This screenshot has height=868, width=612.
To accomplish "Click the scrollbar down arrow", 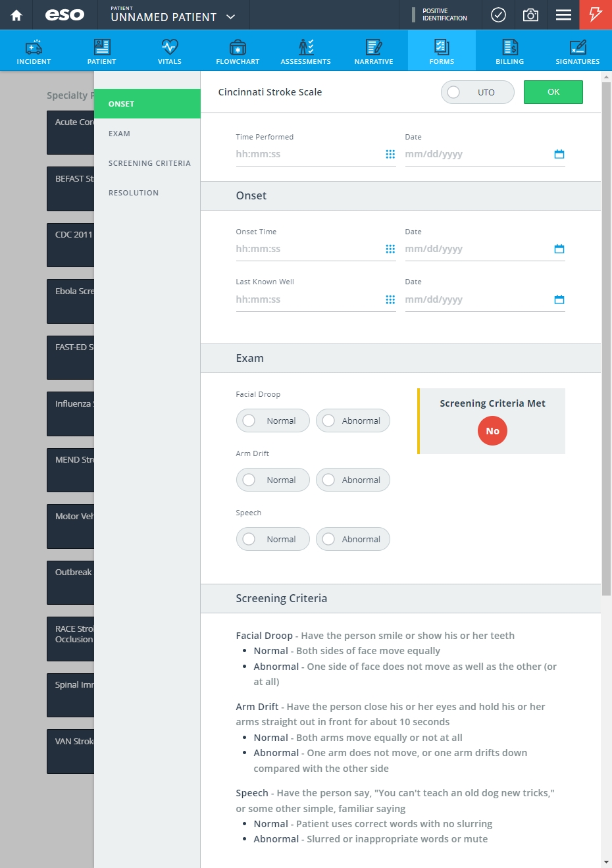I will click(606, 862).
